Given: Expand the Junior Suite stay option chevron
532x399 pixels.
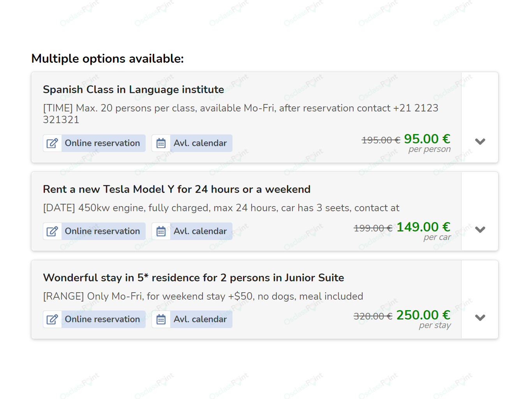Looking at the screenshot, I should pos(480,318).
